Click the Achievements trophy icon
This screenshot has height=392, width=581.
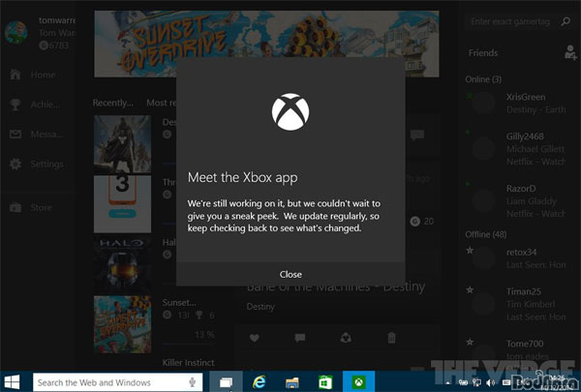click(x=15, y=105)
